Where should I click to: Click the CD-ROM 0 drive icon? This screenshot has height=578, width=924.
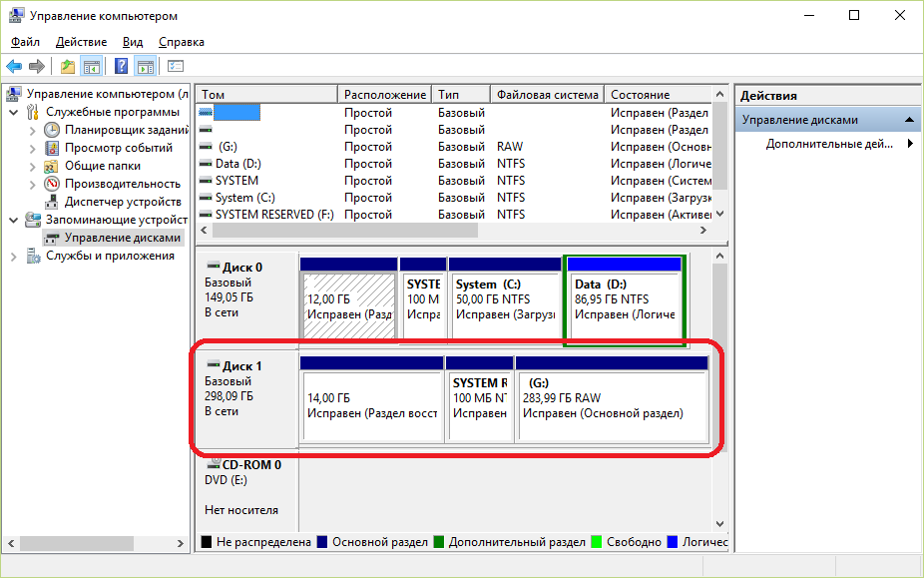click(x=213, y=464)
